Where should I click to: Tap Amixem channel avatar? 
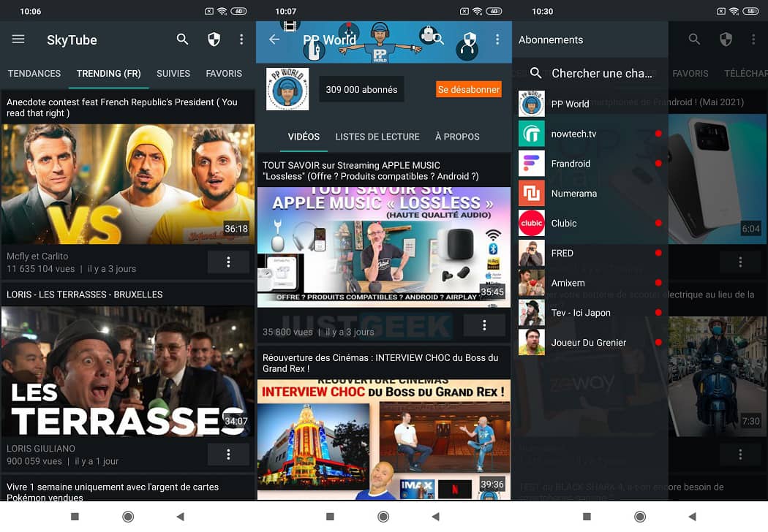[532, 283]
